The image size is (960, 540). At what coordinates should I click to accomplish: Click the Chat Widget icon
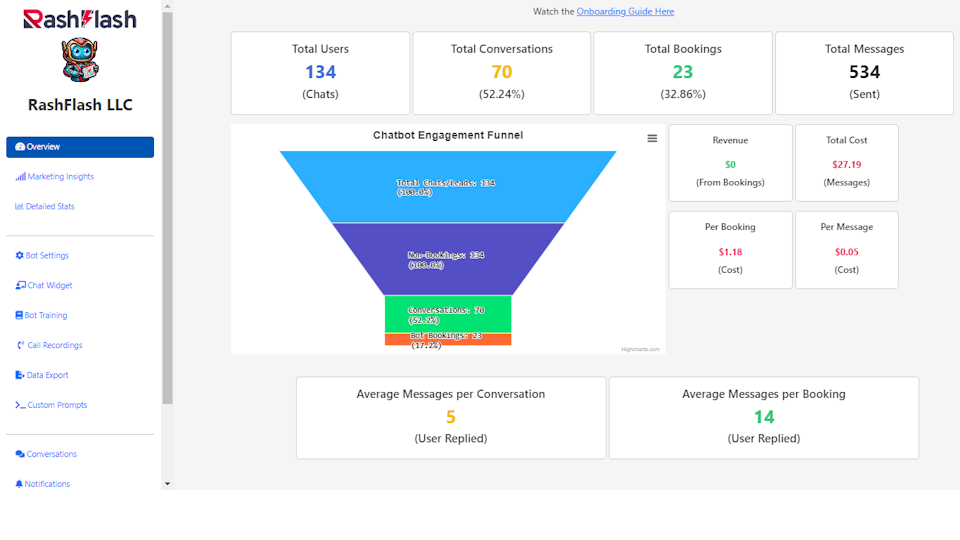tap(21, 285)
